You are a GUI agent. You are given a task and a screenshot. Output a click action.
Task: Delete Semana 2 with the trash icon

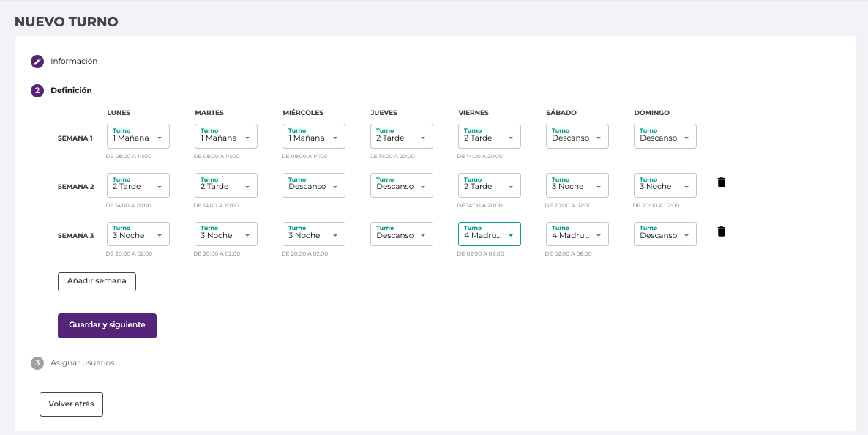721,182
